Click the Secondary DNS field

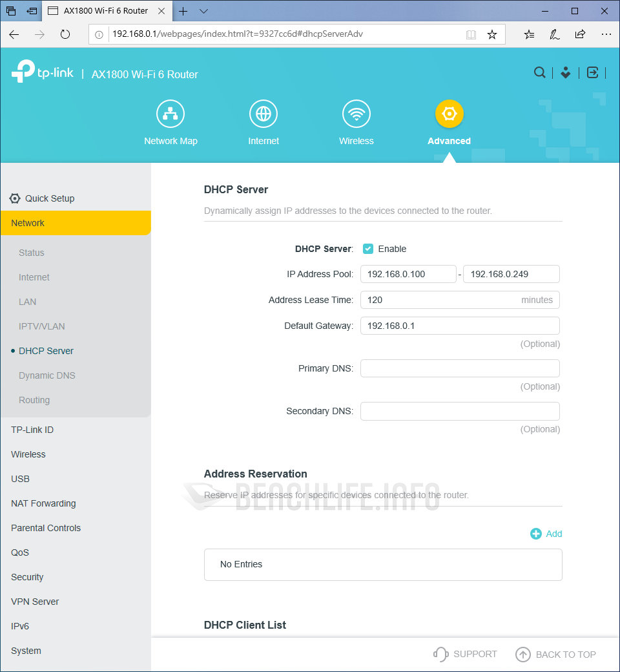tap(460, 412)
